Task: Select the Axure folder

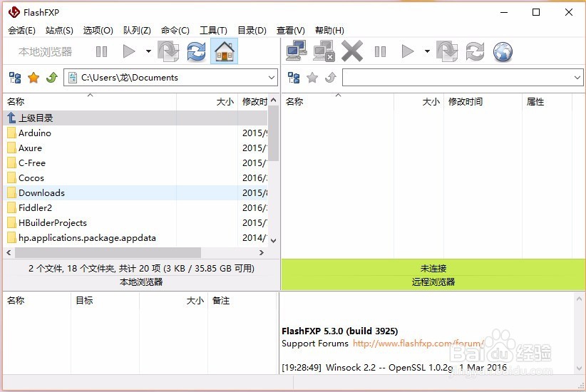Action: [x=135, y=148]
